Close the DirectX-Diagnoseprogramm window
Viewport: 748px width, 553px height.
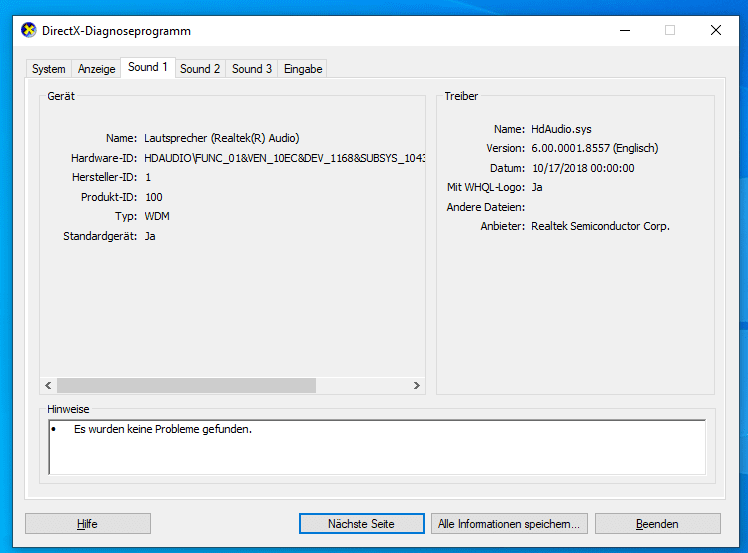click(716, 31)
